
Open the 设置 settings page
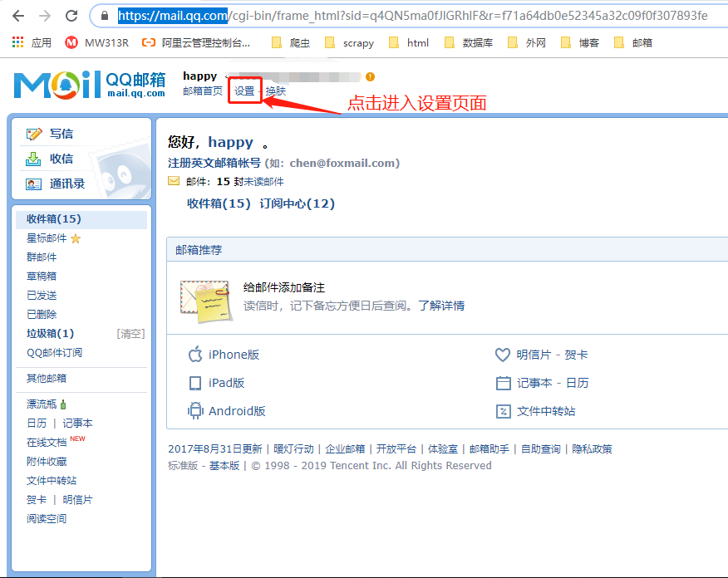(244, 91)
